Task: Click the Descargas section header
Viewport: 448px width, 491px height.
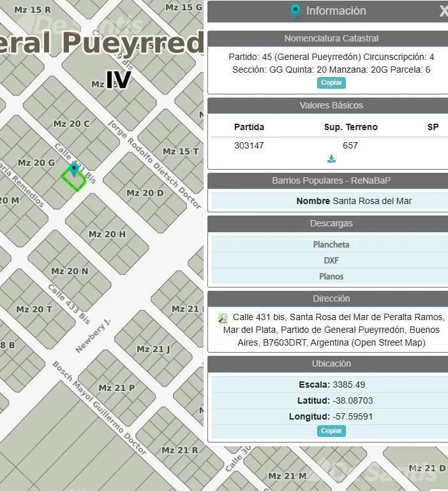Action: click(331, 224)
